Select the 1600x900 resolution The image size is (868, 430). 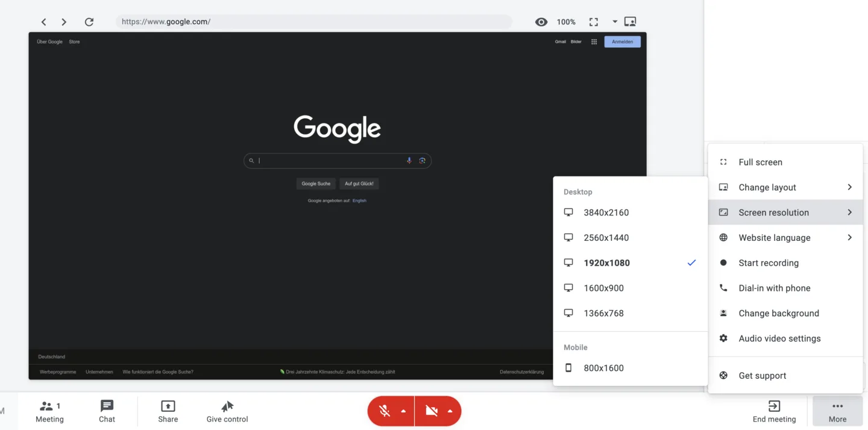click(x=630, y=288)
